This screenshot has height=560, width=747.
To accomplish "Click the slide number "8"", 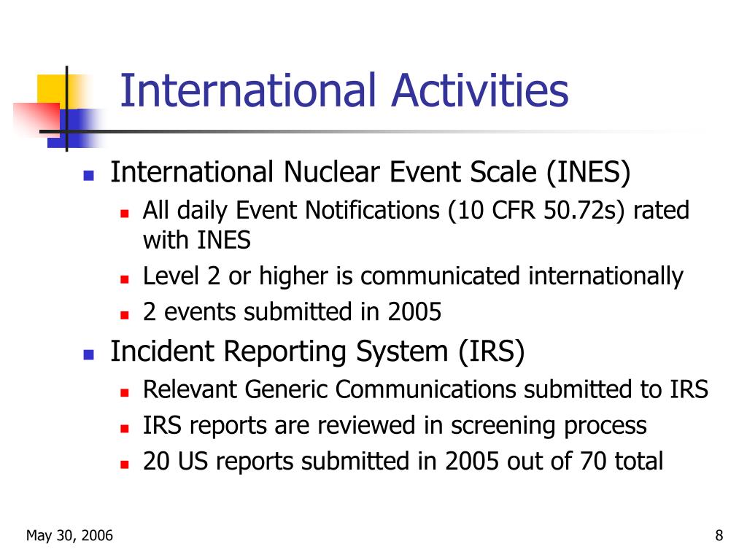I will (x=719, y=536).
